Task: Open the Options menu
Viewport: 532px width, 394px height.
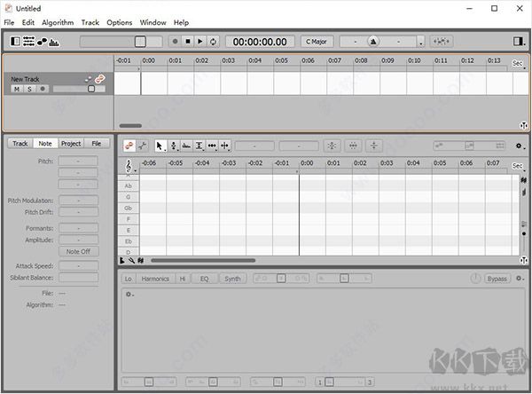Action: (x=120, y=22)
